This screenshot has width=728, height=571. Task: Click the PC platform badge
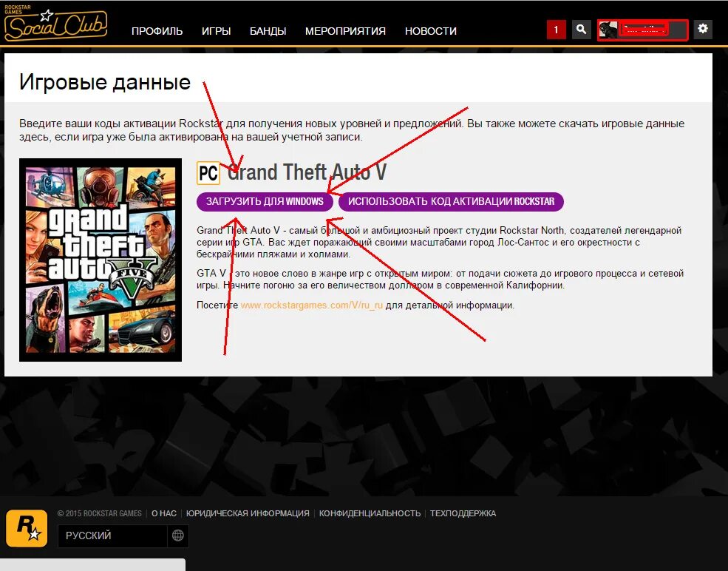pos(208,173)
